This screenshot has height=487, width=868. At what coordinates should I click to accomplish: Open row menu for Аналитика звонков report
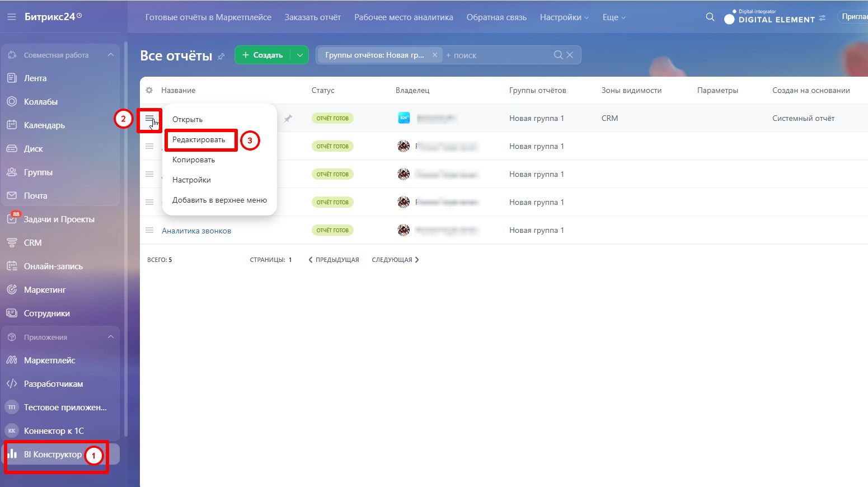tap(149, 230)
